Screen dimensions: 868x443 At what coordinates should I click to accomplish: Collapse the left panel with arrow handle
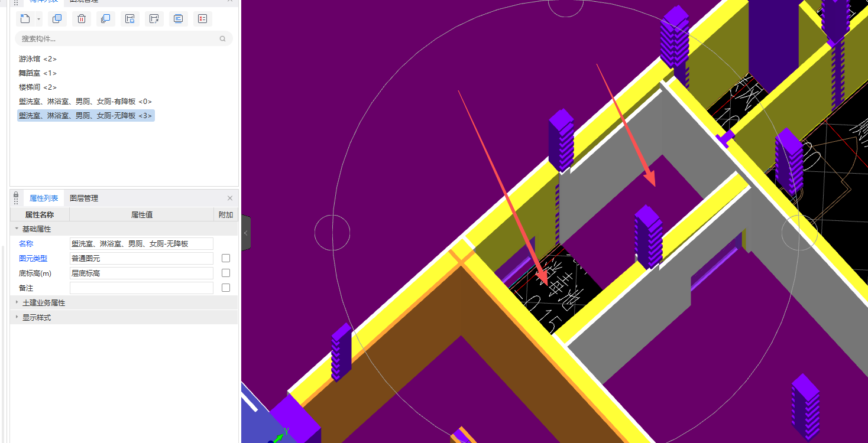[246, 233]
